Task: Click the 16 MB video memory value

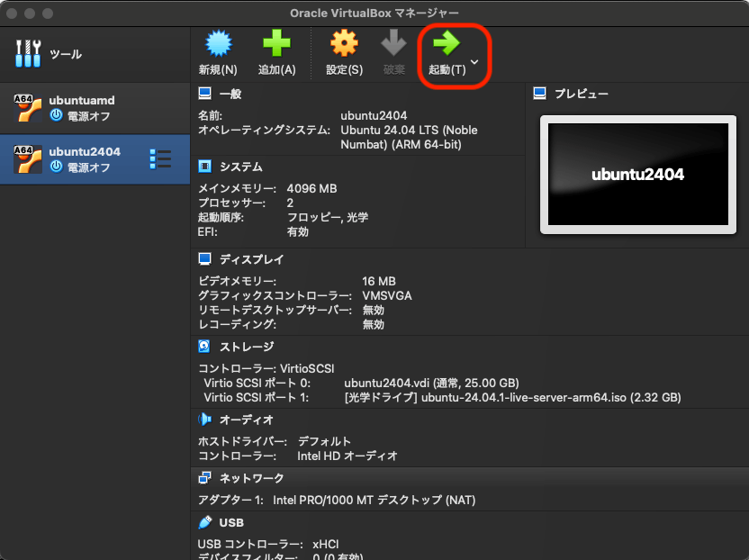Action: click(x=379, y=282)
